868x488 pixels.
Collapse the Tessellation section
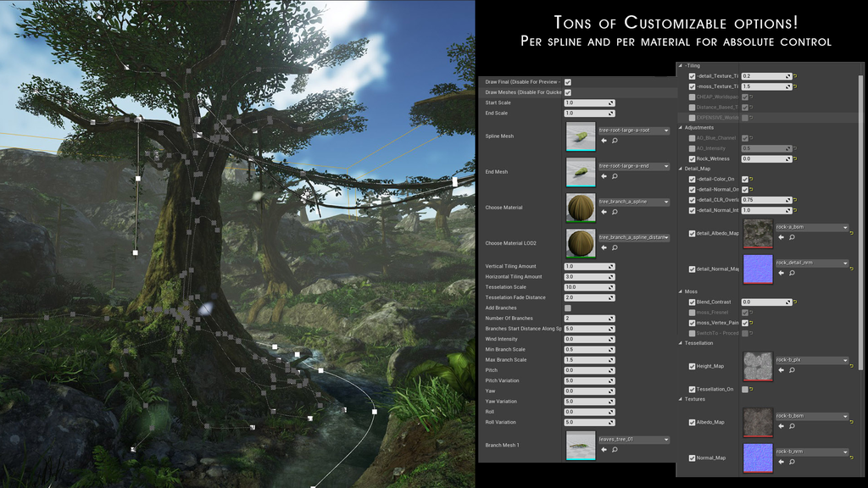[681, 343]
